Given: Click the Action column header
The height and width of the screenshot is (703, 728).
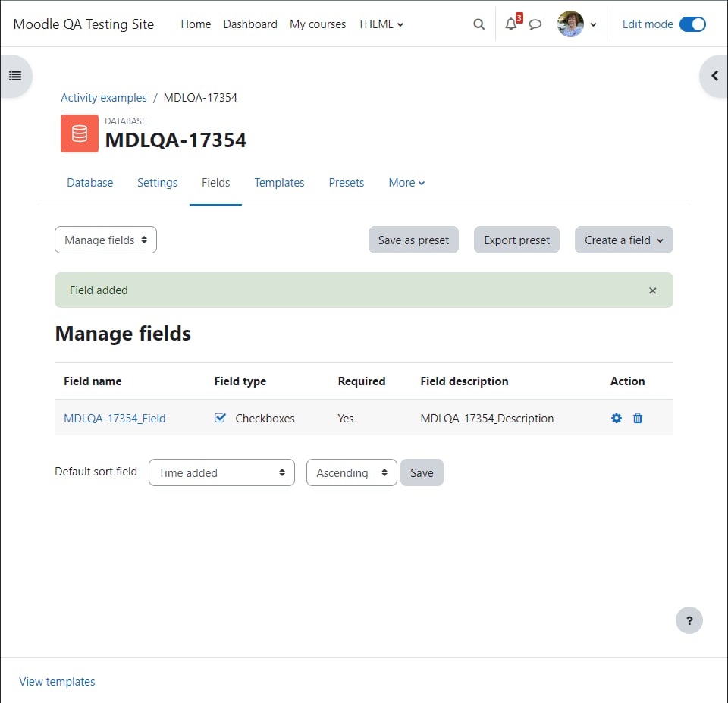Looking at the screenshot, I should [627, 381].
